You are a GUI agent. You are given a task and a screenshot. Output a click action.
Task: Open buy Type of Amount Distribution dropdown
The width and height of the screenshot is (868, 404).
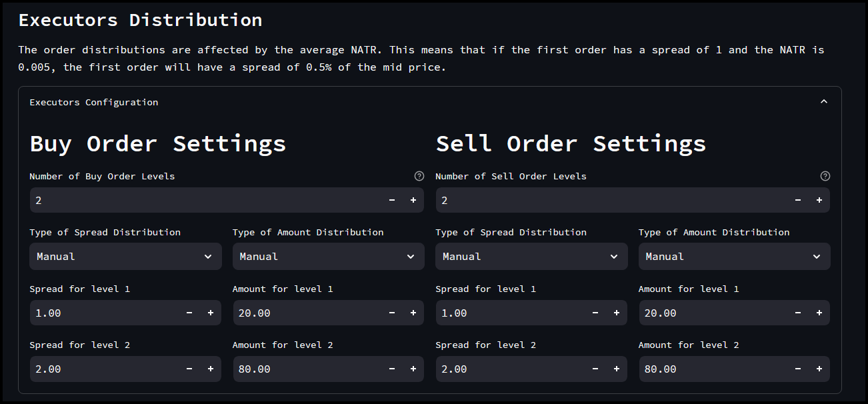pos(328,257)
